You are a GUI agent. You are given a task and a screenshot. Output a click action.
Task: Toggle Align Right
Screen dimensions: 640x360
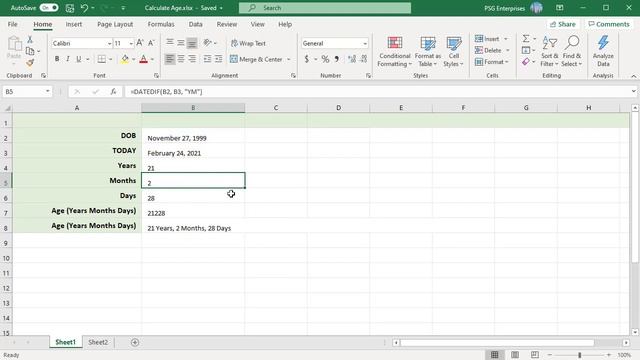(x=192, y=59)
